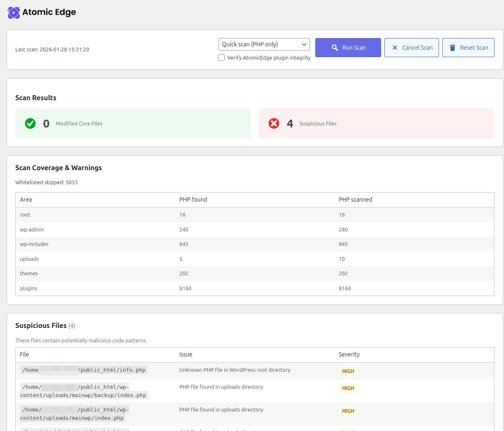Click the red error icon beside Suspicious Files
The height and width of the screenshot is (431, 504).
coord(274,123)
